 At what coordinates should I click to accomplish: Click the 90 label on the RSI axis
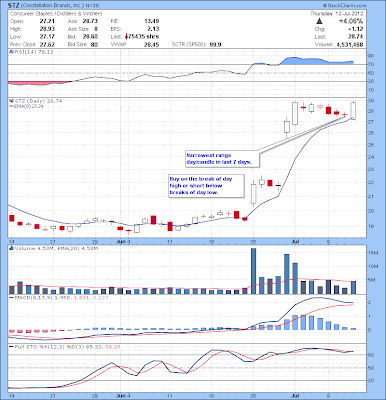click(372, 55)
